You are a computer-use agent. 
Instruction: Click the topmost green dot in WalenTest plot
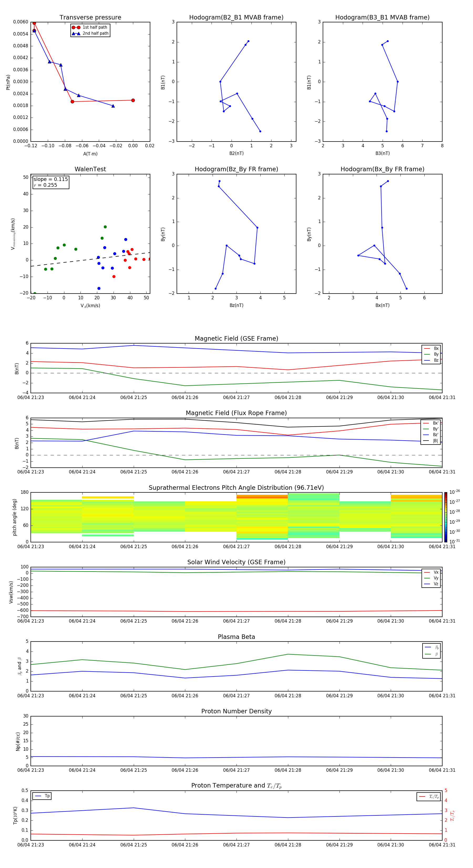point(105,227)
